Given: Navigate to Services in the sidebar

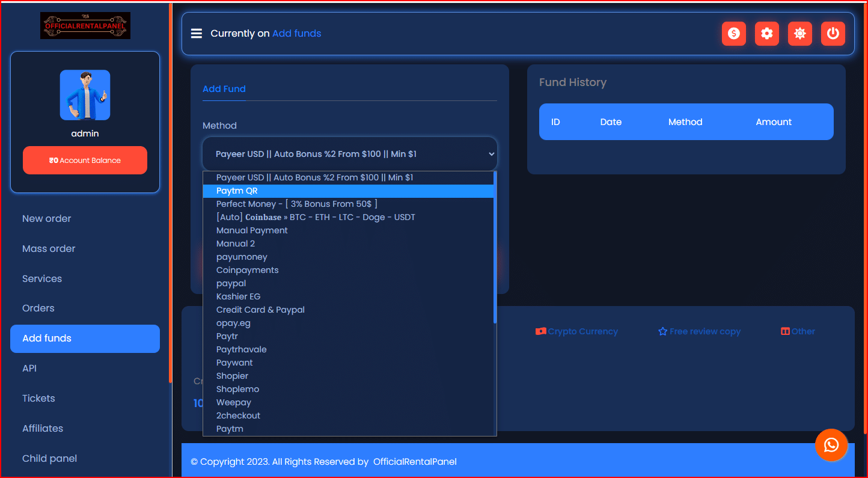Looking at the screenshot, I should pos(42,278).
